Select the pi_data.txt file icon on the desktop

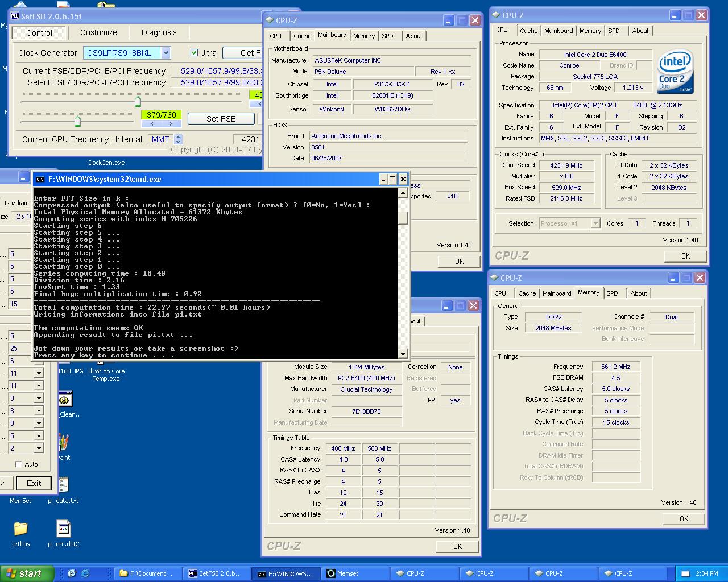pyautogui.click(x=63, y=485)
